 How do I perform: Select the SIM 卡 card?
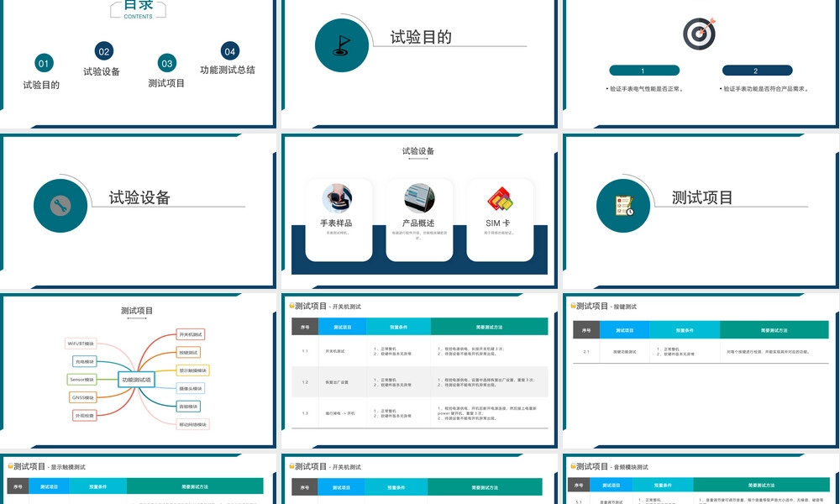coord(500,220)
